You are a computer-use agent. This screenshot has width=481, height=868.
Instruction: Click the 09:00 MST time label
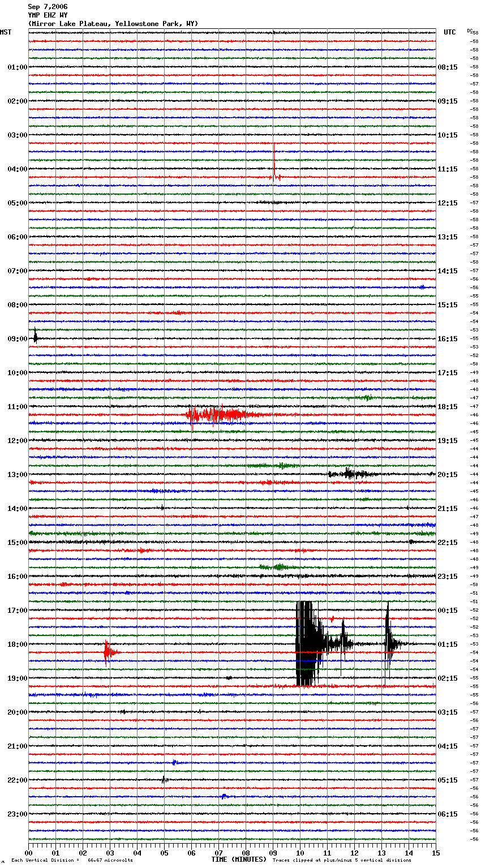click(17, 339)
